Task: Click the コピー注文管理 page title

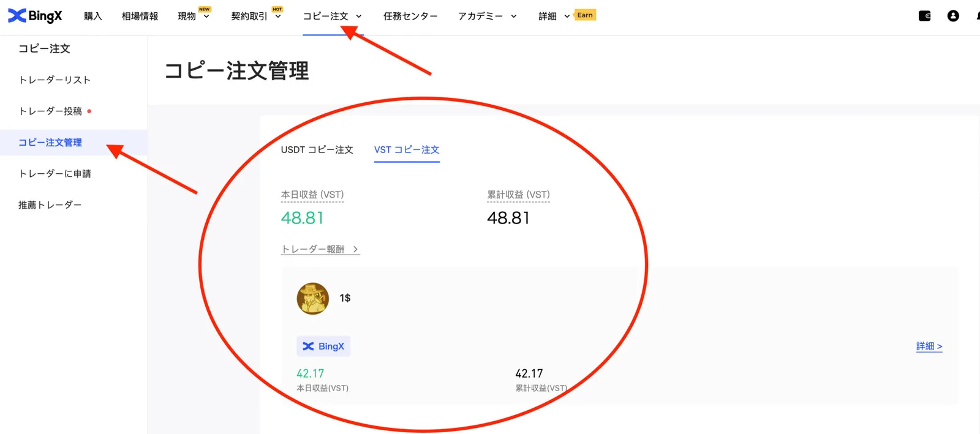Action: point(236,71)
